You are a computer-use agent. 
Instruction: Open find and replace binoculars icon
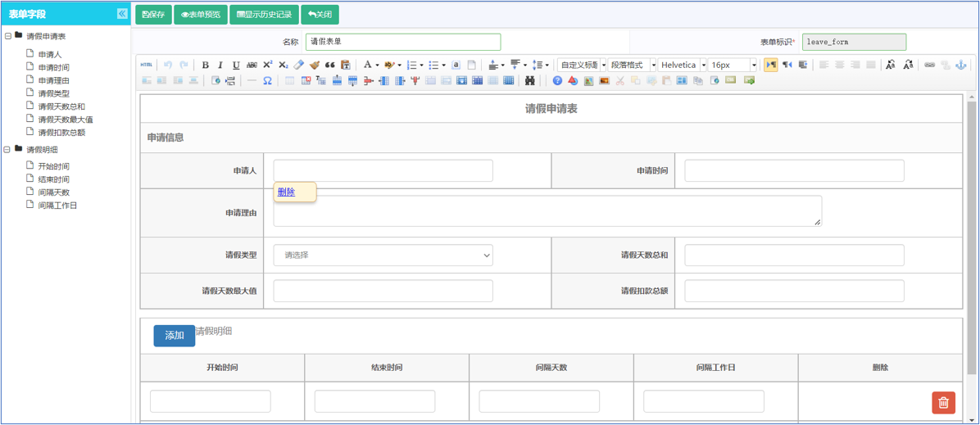(530, 81)
